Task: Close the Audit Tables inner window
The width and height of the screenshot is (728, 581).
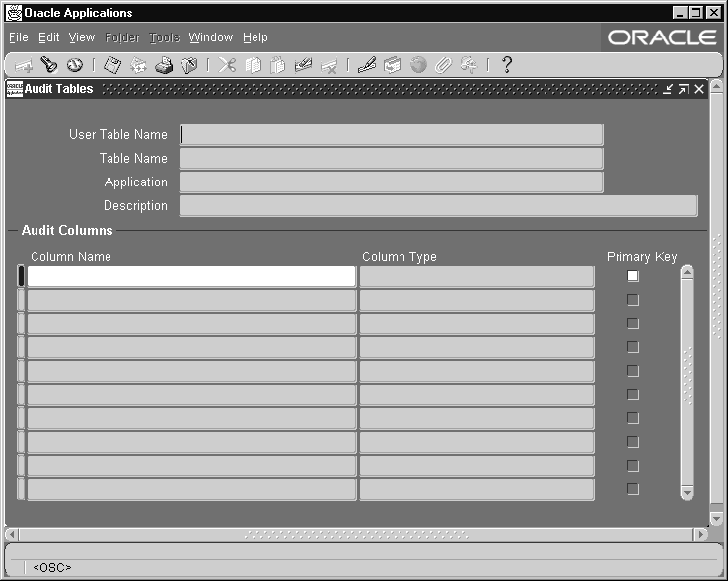Action: [699, 89]
